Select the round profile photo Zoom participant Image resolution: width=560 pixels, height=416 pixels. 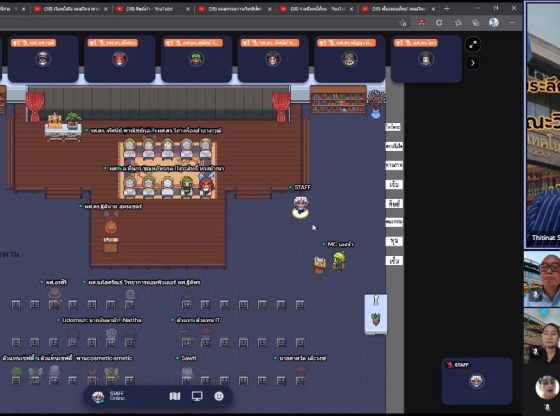(x=547, y=387)
